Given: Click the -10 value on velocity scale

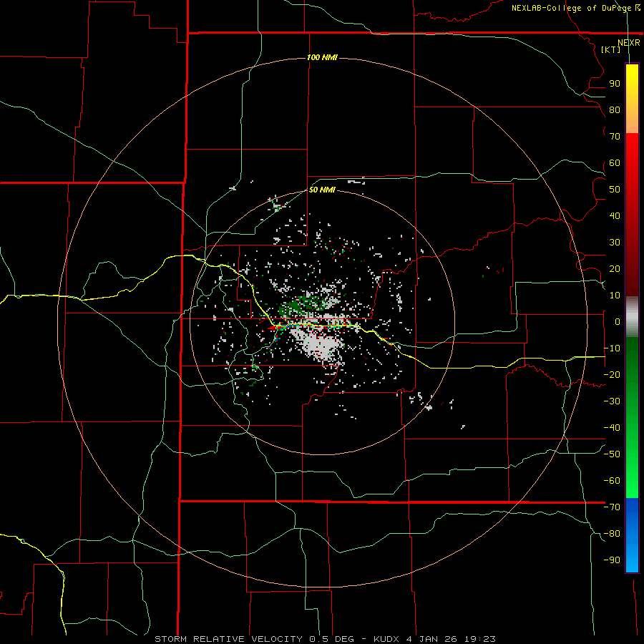Looking at the screenshot, I should click(612, 348).
